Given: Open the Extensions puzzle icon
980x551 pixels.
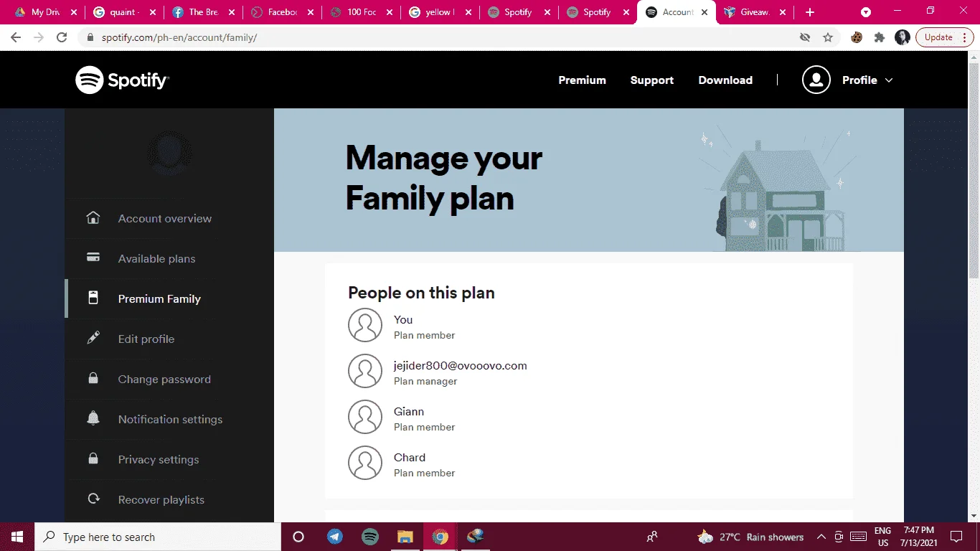Looking at the screenshot, I should pyautogui.click(x=880, y=37).
